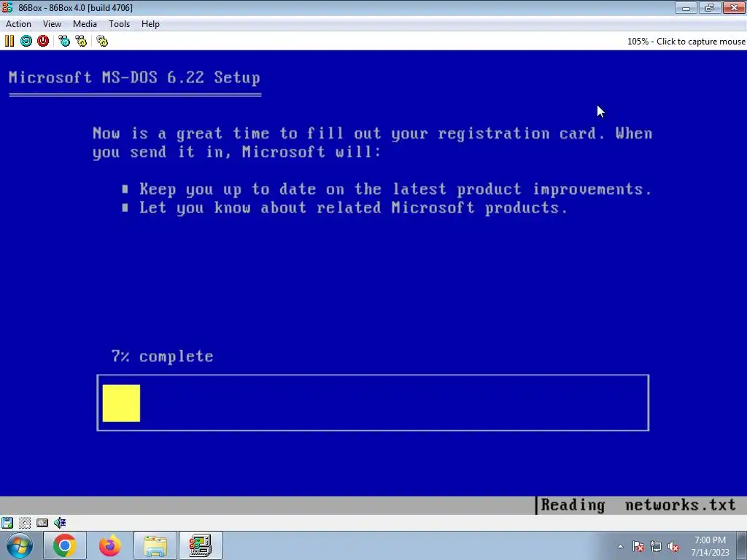Launch Google Chrome from the taskbar
This screenshot has height=560, width=747.
pos(65,545)
